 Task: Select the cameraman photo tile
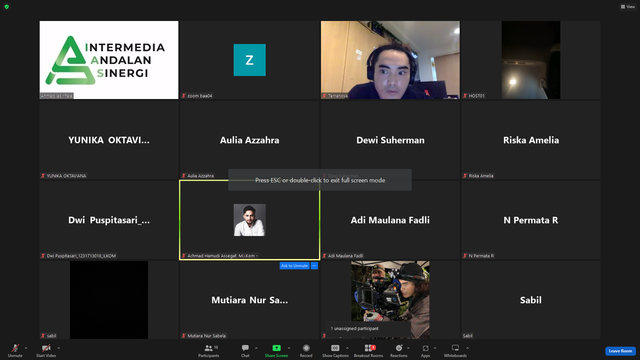point(390,300)
